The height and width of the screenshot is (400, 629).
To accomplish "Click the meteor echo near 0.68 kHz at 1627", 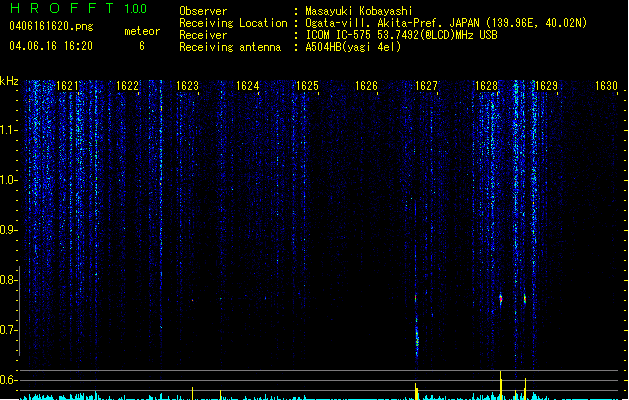I will (417, 337).
